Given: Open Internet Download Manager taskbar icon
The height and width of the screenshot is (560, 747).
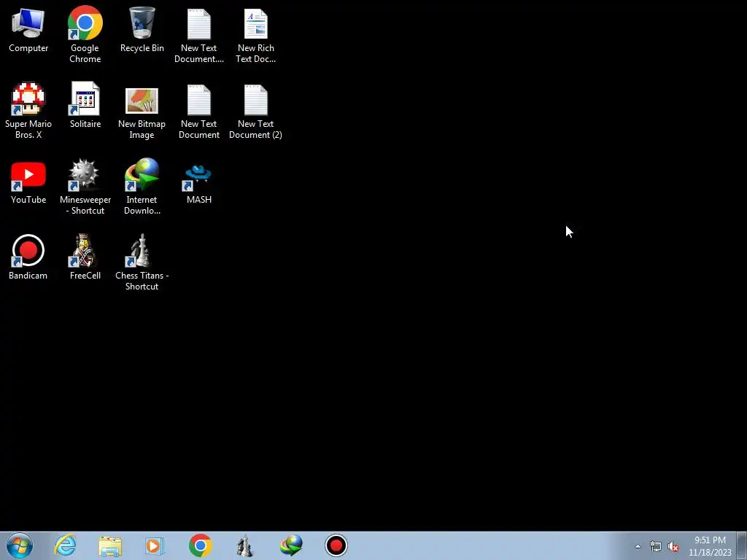Looking at the screenshot, I should (x=291, y=545).
